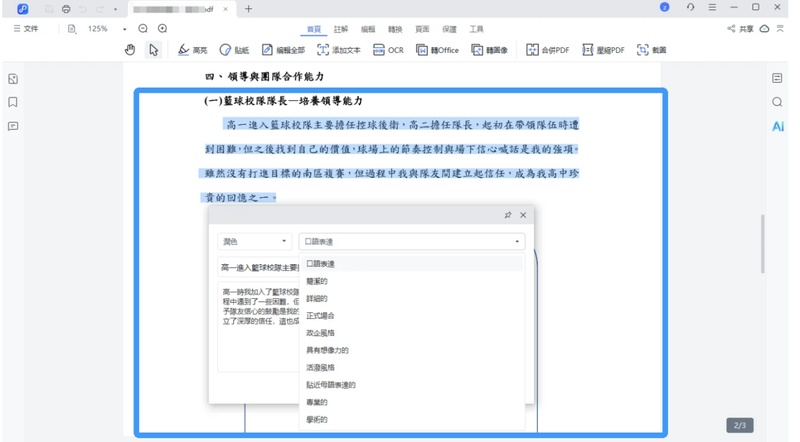Run the OCR tool
This screenshot has height=442, width=800.
coord(388,50)
